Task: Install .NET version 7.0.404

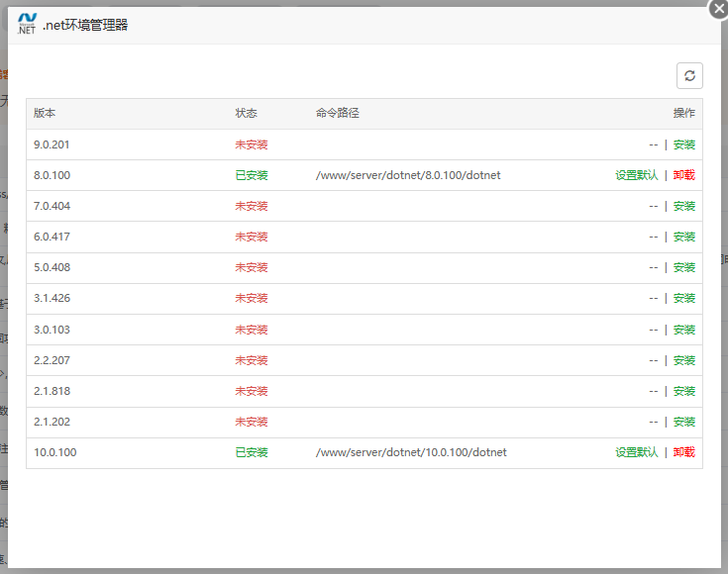Action: click(683, 206)
